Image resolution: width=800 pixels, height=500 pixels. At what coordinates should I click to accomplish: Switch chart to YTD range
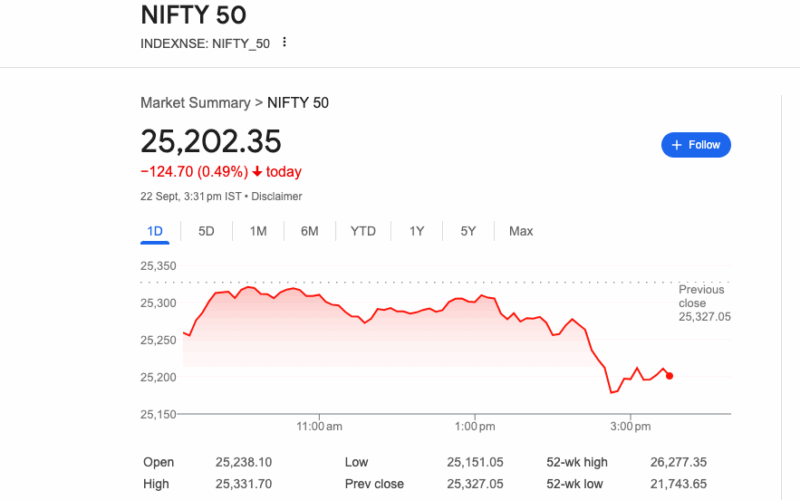[363, 231]
